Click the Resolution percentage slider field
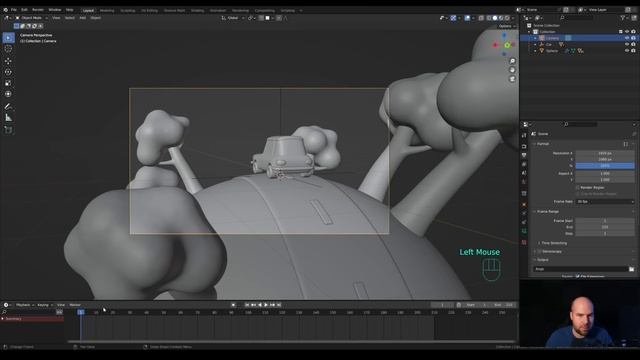 click(605, 166)
